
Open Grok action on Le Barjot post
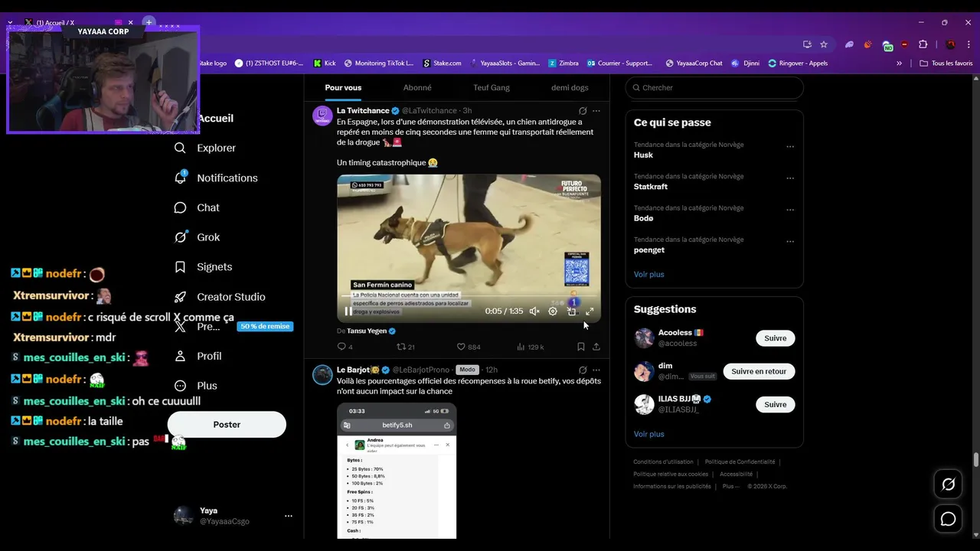click(x=583, y=370)
